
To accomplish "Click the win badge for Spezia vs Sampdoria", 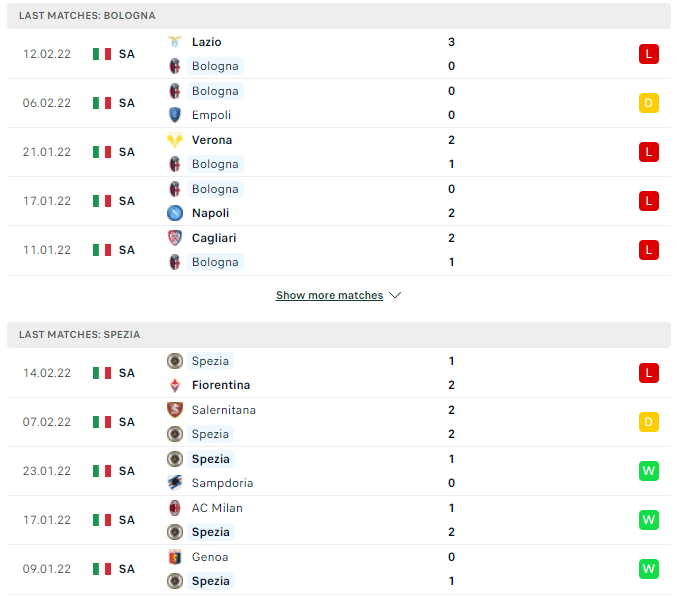I will point(649,471).
